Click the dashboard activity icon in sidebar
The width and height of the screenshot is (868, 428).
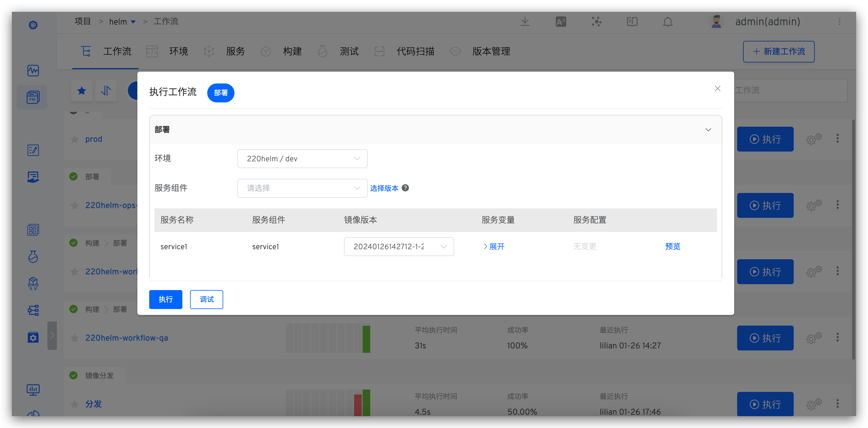(x=33, y=71)
